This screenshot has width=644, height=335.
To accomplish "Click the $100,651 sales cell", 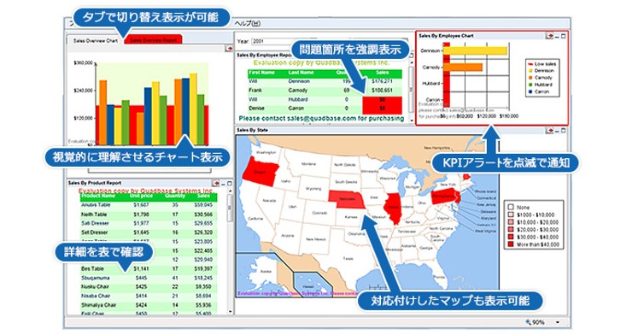I will [382, 90].
